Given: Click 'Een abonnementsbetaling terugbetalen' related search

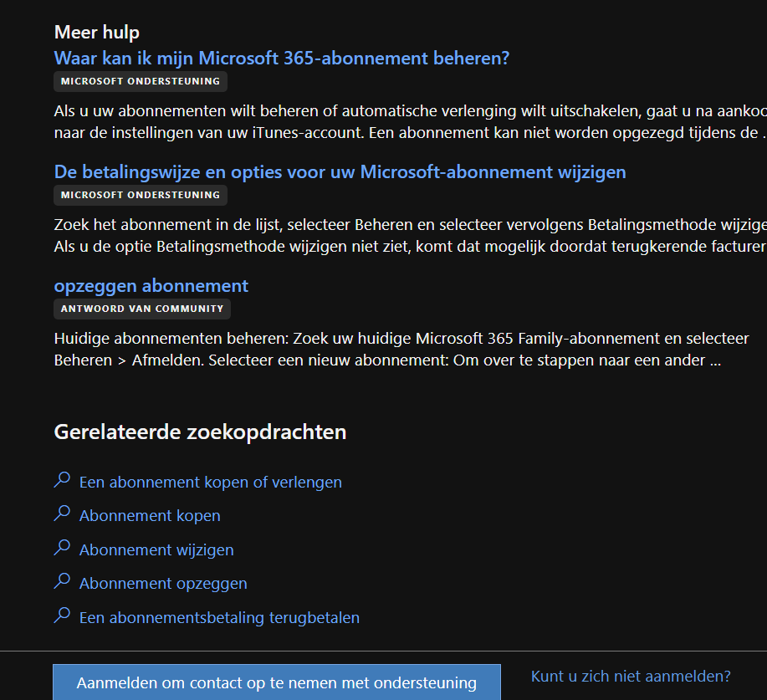Looking at the screenshot, I should pos(219,618).
